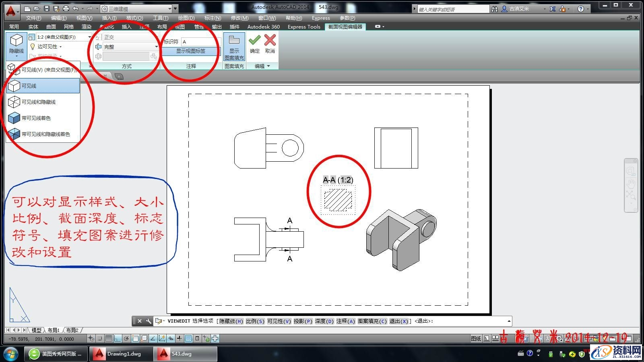Viewport: 644px width, 362px height.
Task: Enable ortho mode in the status bar
Action: click(x=118, y=338)
